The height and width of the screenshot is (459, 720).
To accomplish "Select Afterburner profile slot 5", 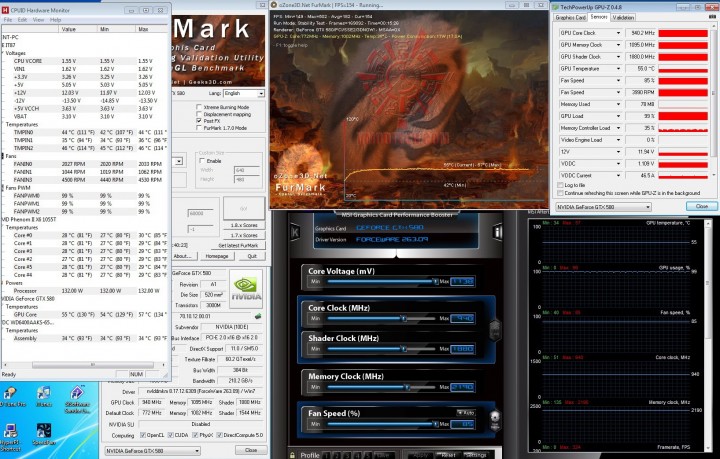I will point(368,455).
